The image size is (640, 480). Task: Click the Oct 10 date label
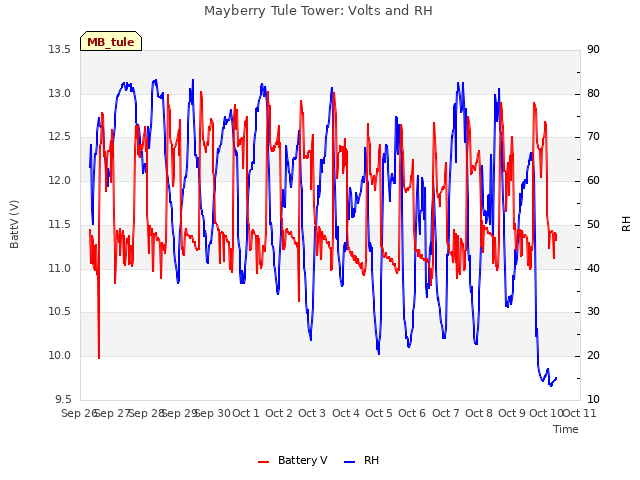(x=546, y=413)
